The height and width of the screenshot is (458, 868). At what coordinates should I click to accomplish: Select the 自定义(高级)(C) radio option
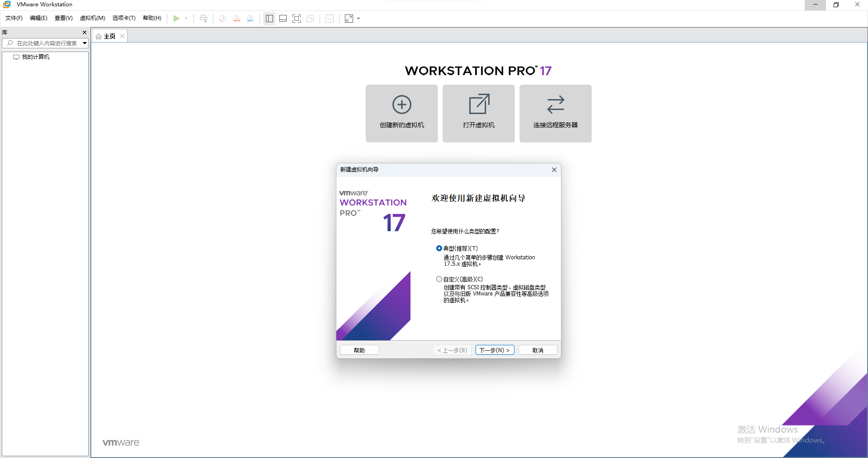tap(439, 279)
